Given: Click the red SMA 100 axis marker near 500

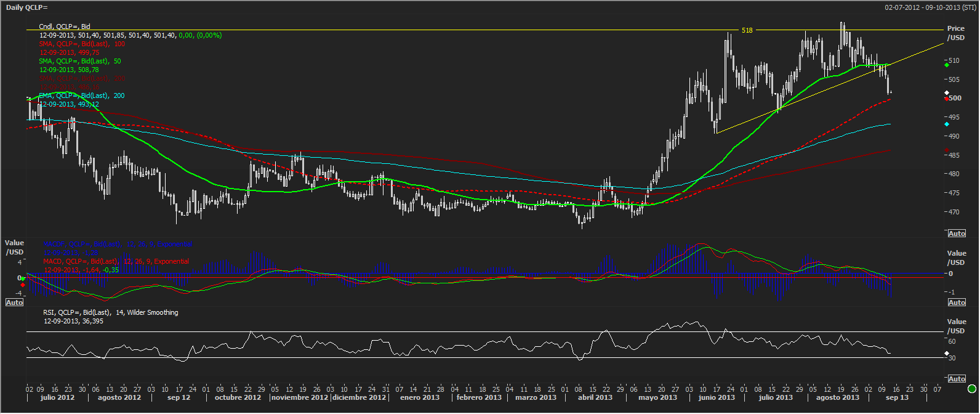Looking at the screenshot, I should coord(947,99).
